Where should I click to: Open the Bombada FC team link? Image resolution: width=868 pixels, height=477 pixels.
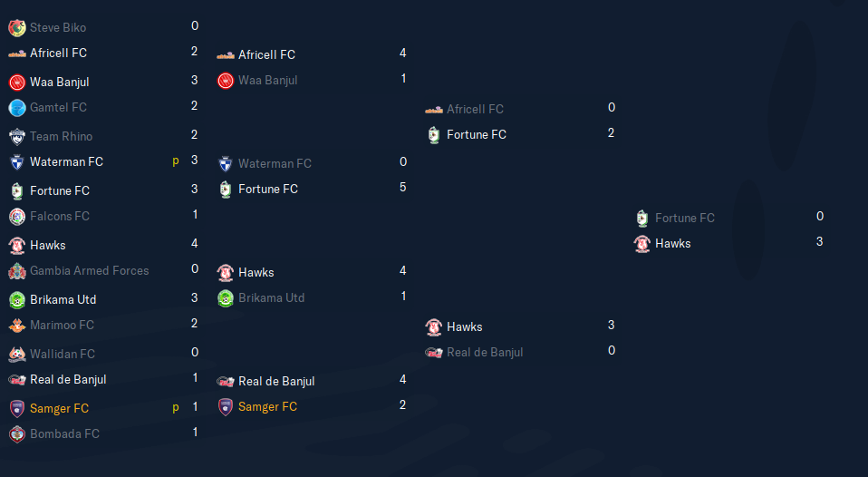(x=64, y=434)
